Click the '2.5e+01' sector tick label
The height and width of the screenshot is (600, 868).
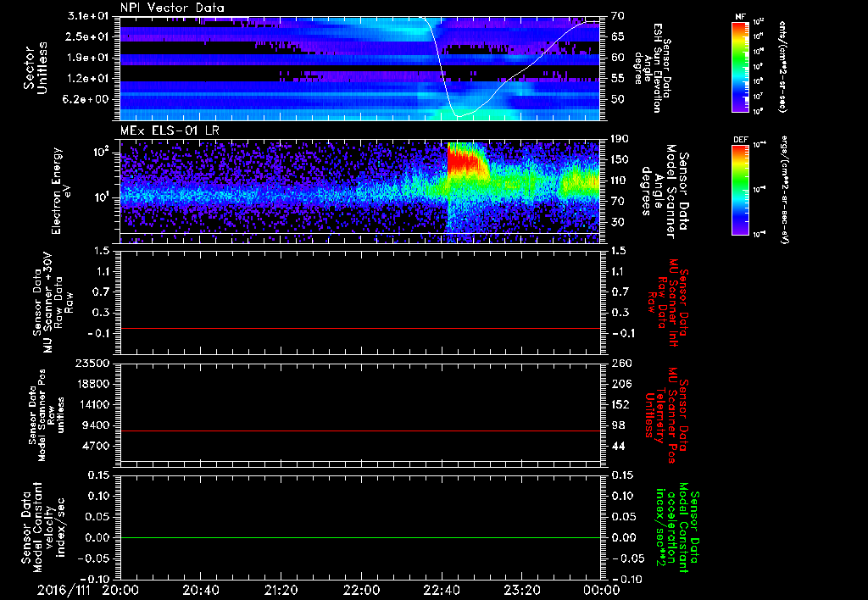coord(87,36)
